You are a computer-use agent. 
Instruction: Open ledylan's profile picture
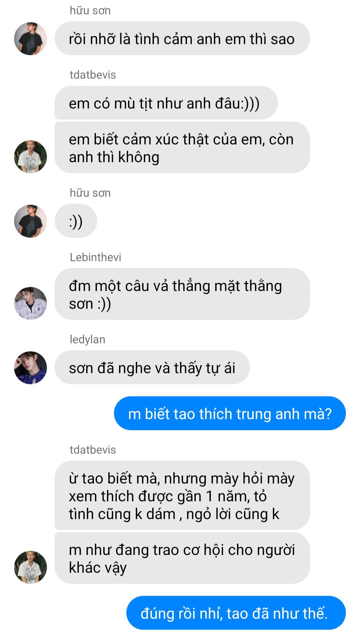pyautogui.click(x=31, y=368)
